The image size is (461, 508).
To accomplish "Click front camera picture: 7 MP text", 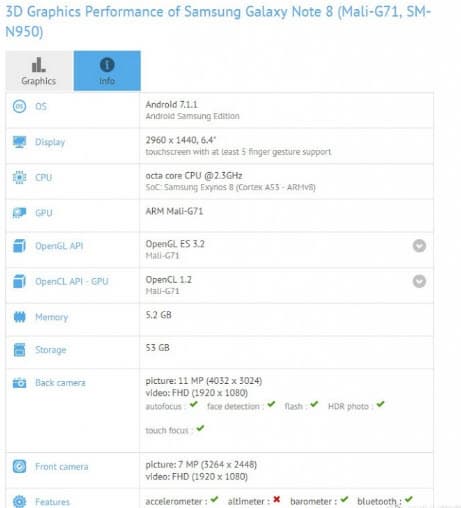I will tap(201, 464).
